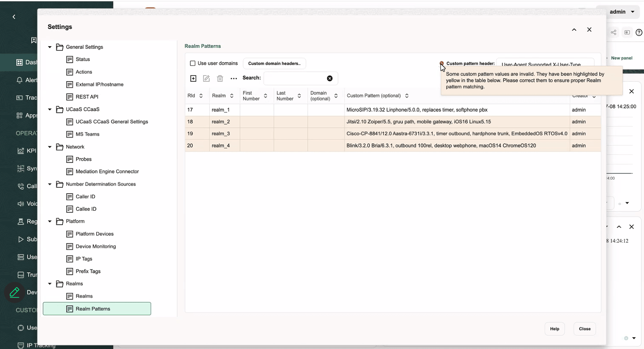Delete selected realm pattern with trash icon

pyautogui.click(x=220, y=78)
